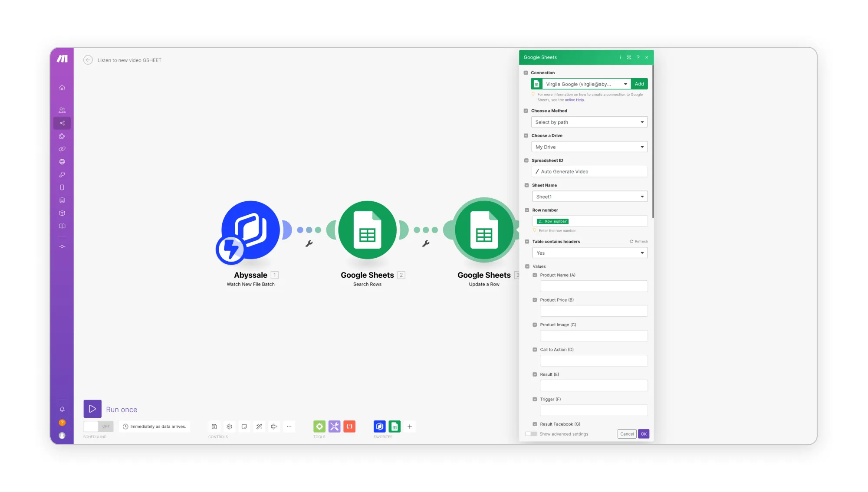868x492 pixels.
Task: Toggle the Product Name (A) checkbox
Action: pos(535,275)
